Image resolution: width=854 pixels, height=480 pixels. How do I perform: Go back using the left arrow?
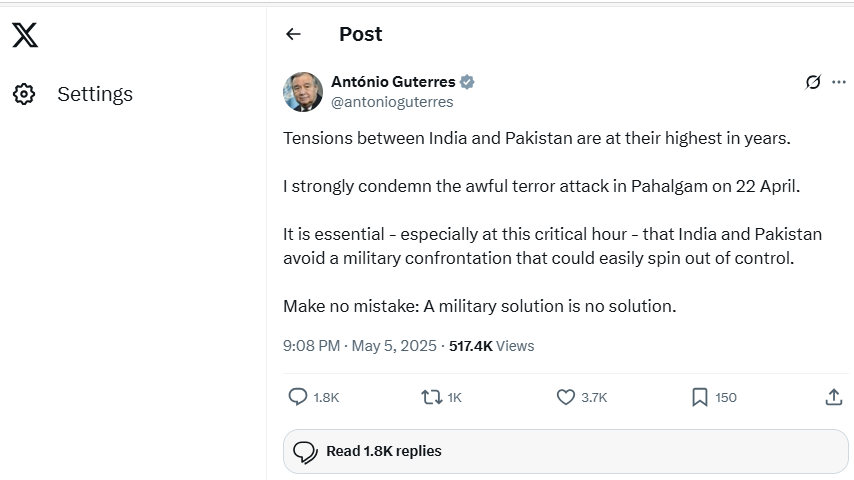293,34
